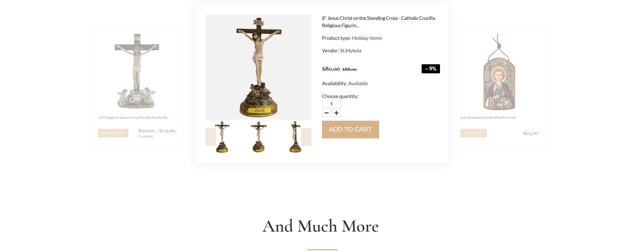Open the 8" Jesus Christ product title
644x252 pixels.
point(379,22)
